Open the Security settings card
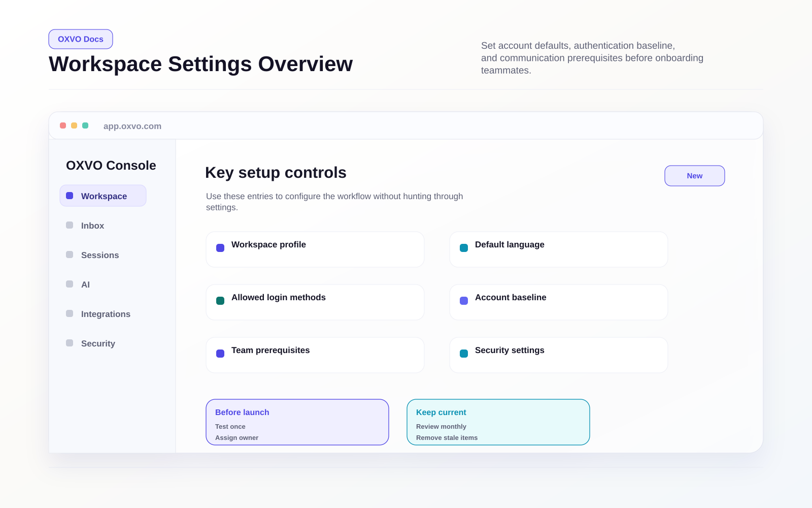 [559, 355]
